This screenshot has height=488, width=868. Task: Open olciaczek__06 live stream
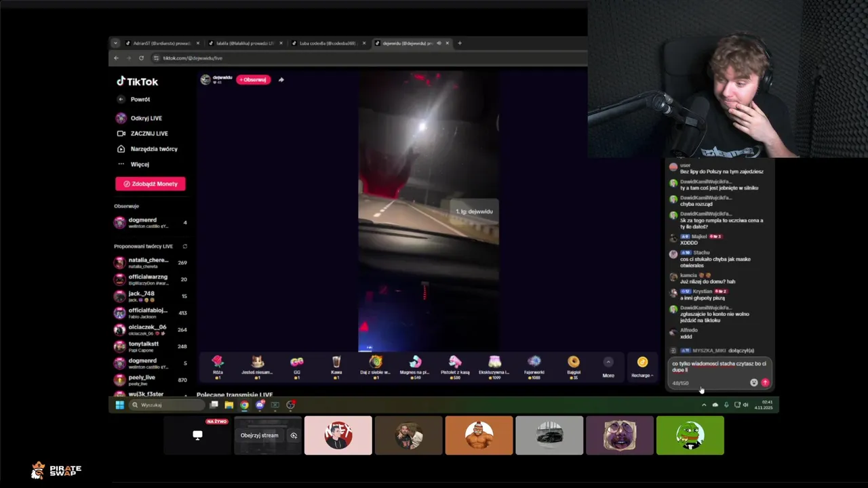(151, 329)
